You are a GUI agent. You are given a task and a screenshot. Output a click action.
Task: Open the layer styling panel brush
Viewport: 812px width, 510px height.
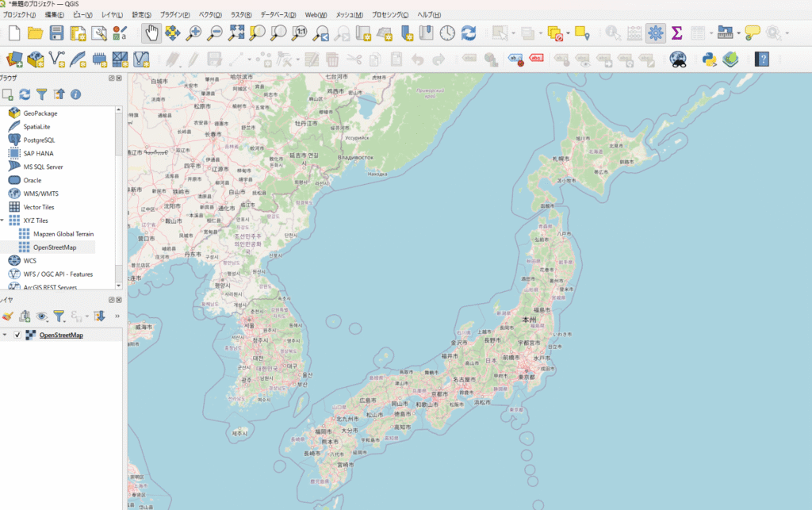[x=7, y=316]
